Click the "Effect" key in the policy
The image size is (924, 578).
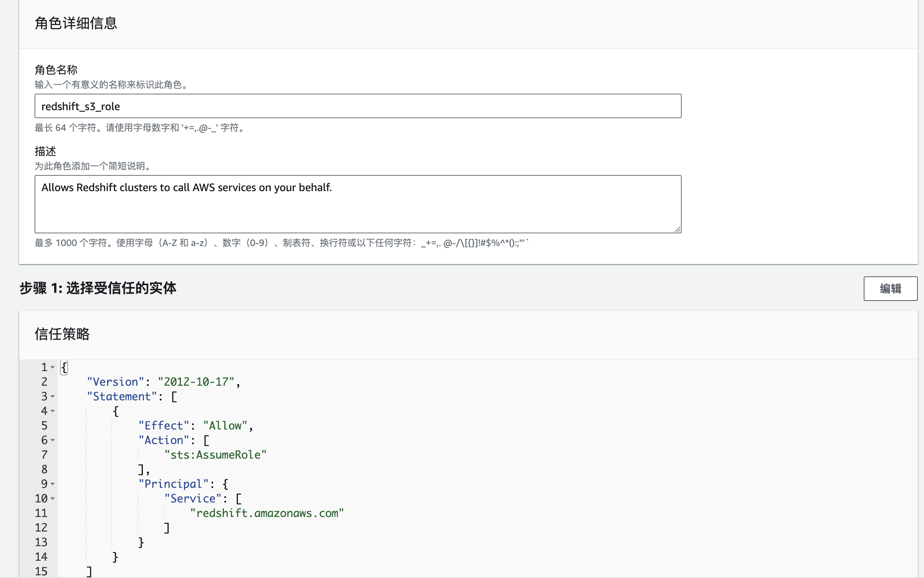pyautogui.click(x=164, y=426)
